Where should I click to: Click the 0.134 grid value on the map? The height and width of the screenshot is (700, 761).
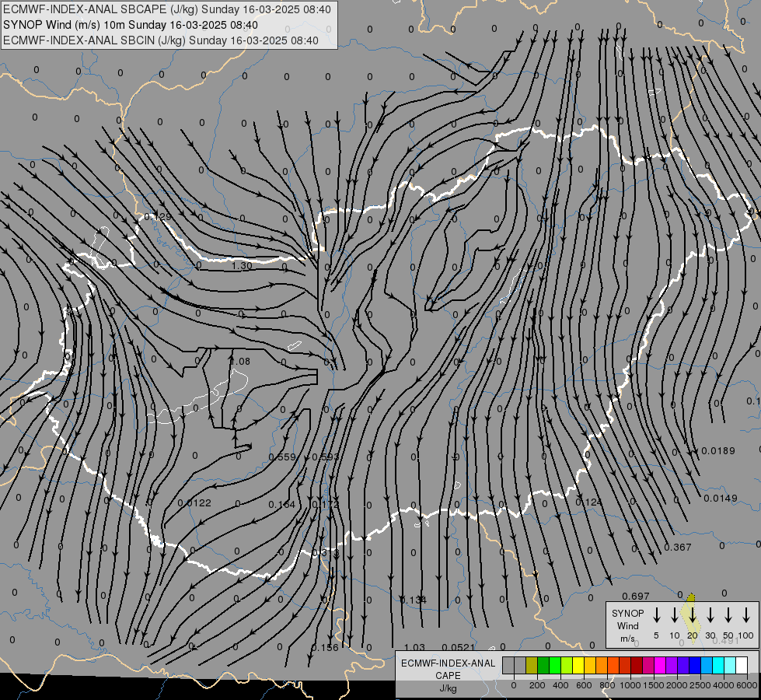pyautogui.click(x=414, y=600)
